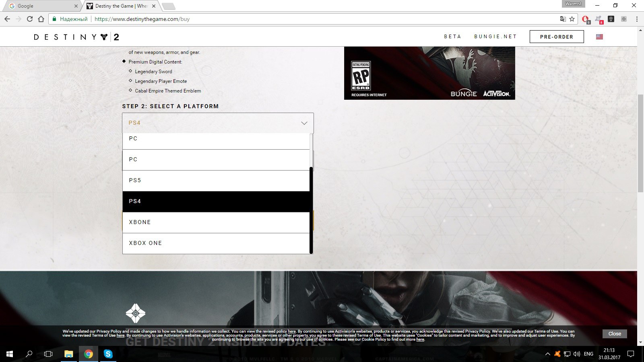Click the Chrome taskbar icon
The width and height of the screenshot is (644, 362).
click(x=89, y=354)
